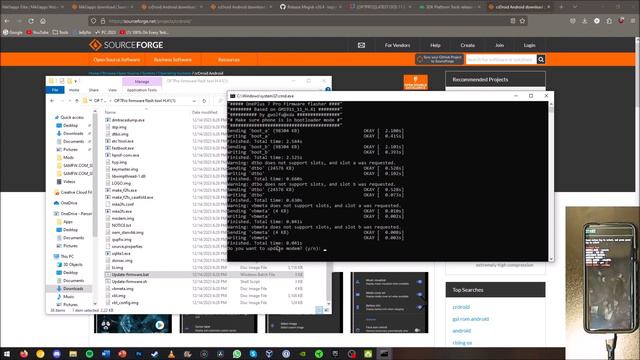Select 3D Objects in the Explorer sidebar
The image size is (640, 360).
(73, 264)
